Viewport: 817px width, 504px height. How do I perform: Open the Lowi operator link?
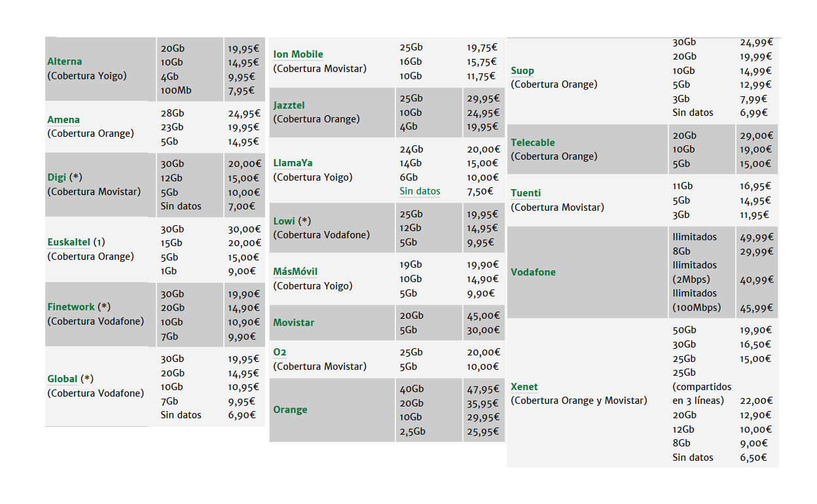[284, 221]
